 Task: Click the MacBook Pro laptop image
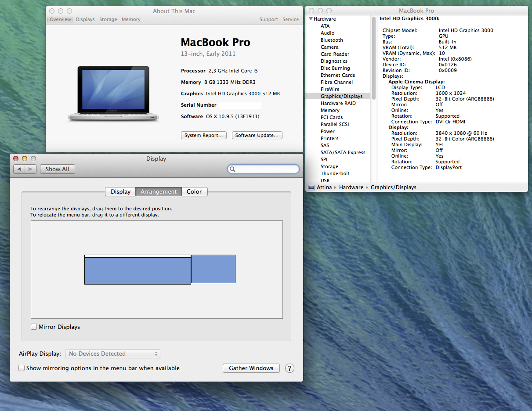(113, 94)
